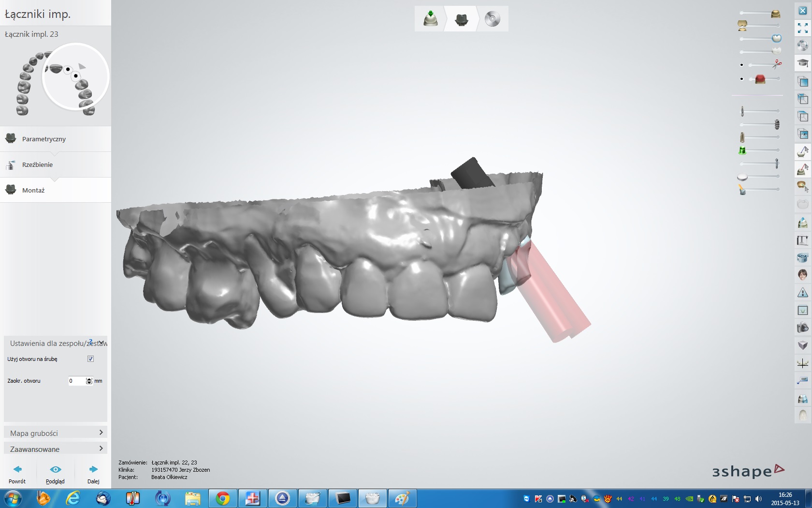Click the dot beside the scissors slider
The height and width of the screenshot is (508, 812).
(741, 65)
